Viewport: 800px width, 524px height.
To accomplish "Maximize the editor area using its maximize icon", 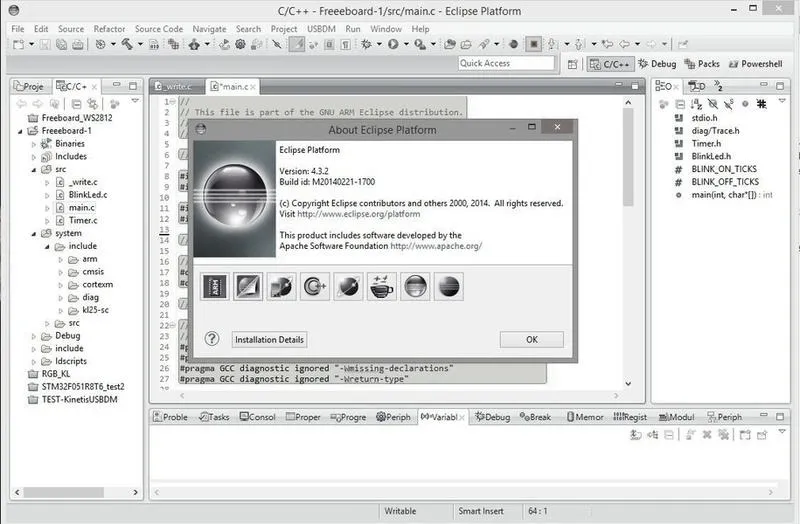I will point(635,86).
